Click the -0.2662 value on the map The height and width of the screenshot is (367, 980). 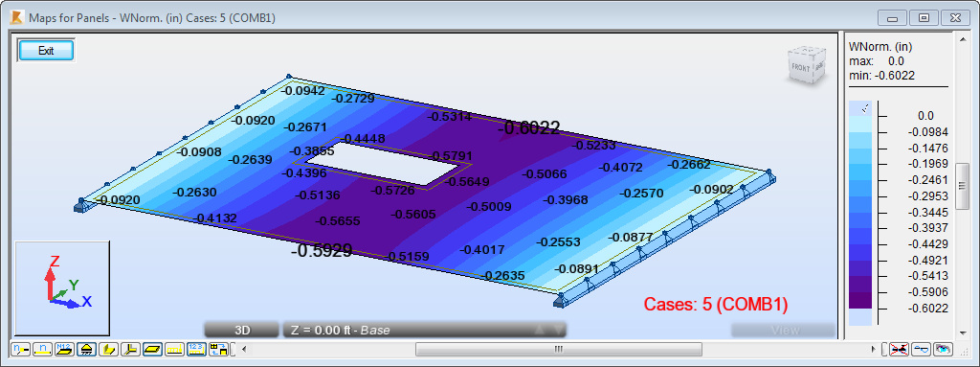(688, 165)
